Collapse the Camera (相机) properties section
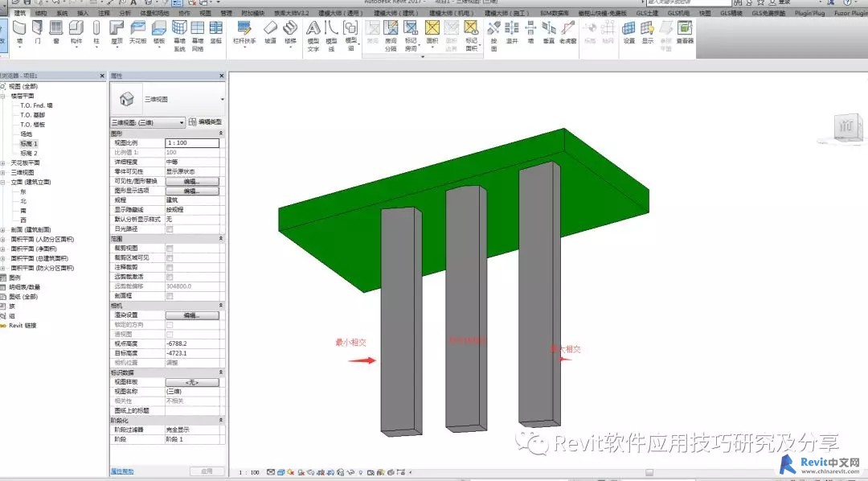The height and width of the screenshot is (481, 868). click(221, 306)
